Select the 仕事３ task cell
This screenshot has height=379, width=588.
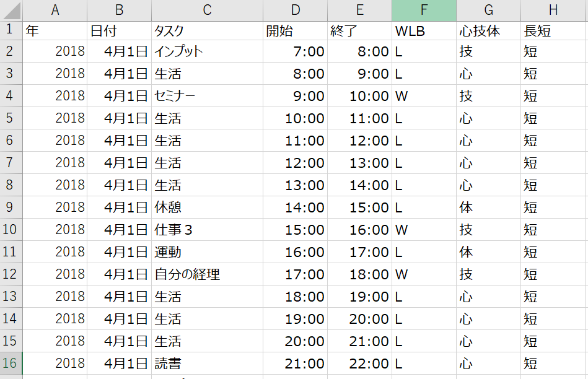tap(208, 229)
